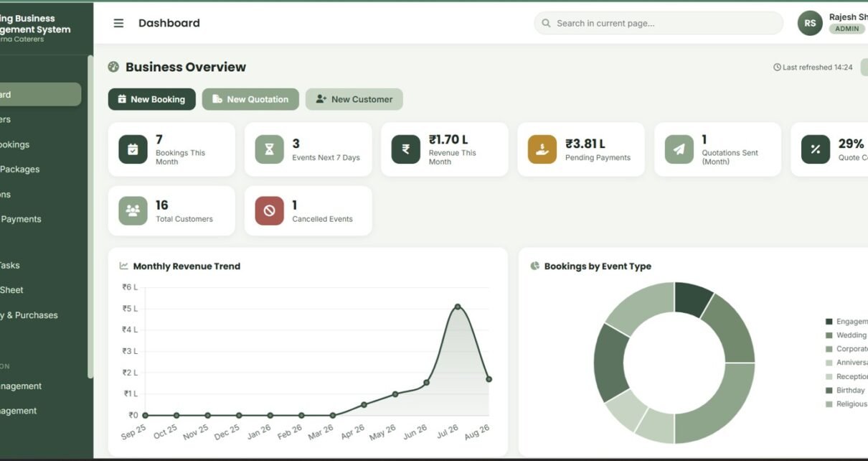
Task: Click the sidebar vertical scrollbar
Action: (90, 215)
